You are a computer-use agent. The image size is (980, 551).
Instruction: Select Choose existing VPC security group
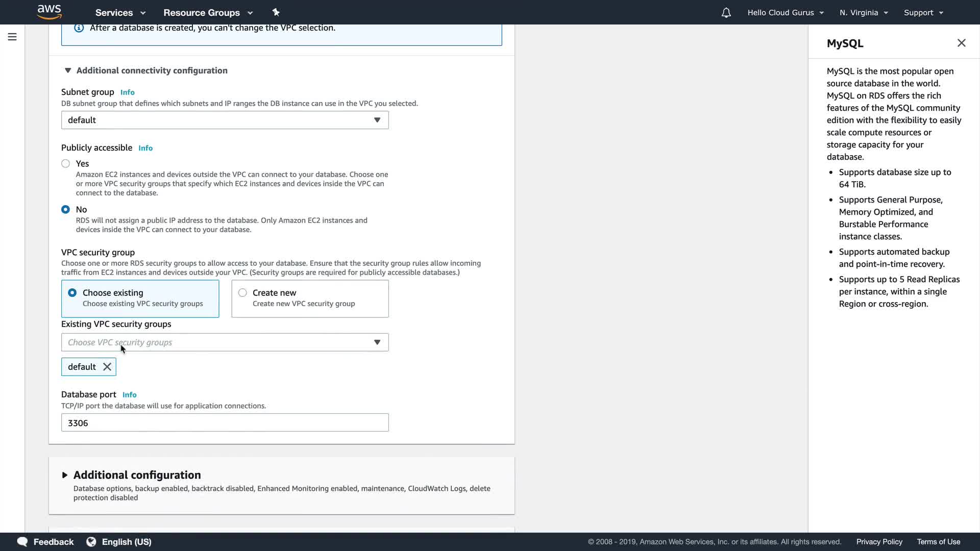point(72,293)
